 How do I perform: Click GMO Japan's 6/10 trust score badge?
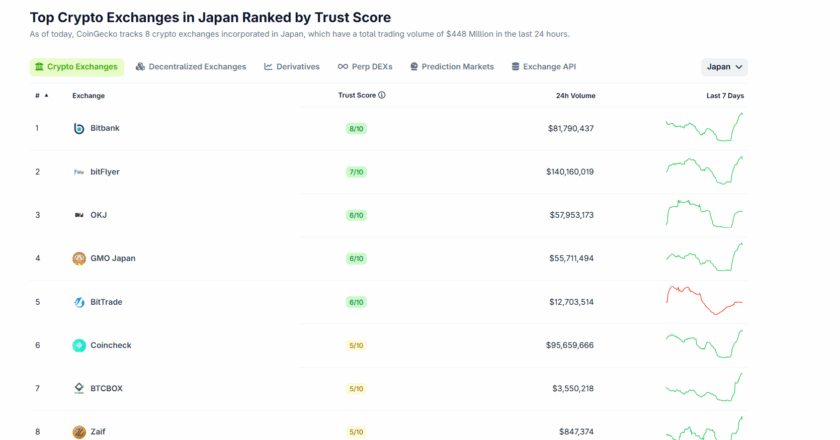pos(356,259)
